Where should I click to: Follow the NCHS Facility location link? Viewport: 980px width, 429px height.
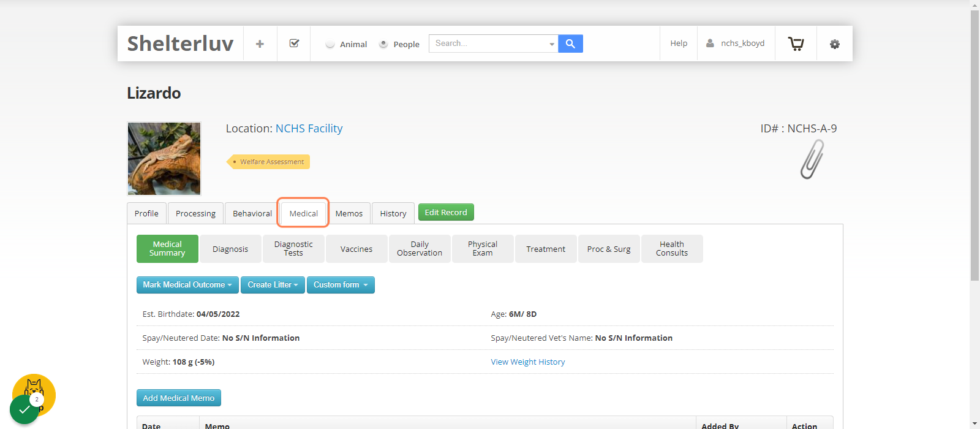coord(309,129)
